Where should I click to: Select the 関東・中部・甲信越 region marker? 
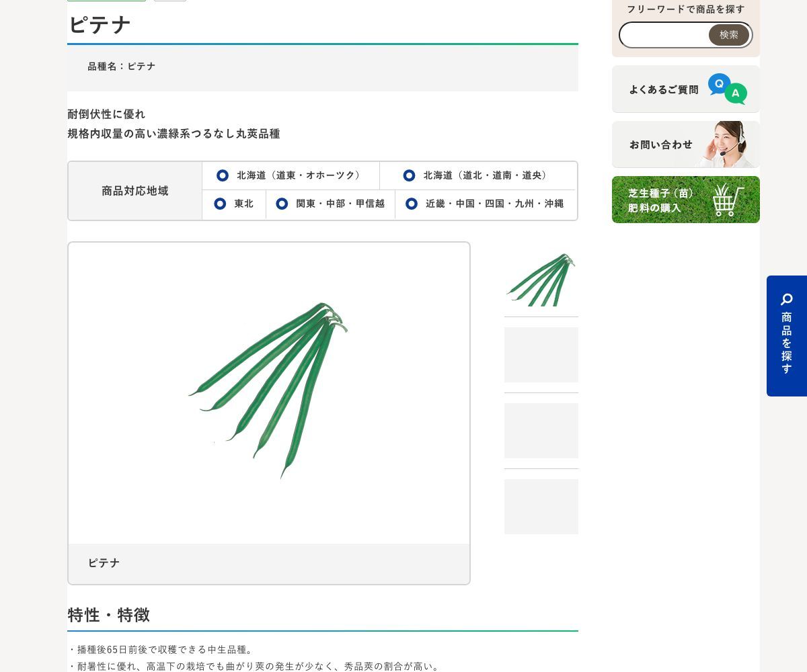click(282, 204)
